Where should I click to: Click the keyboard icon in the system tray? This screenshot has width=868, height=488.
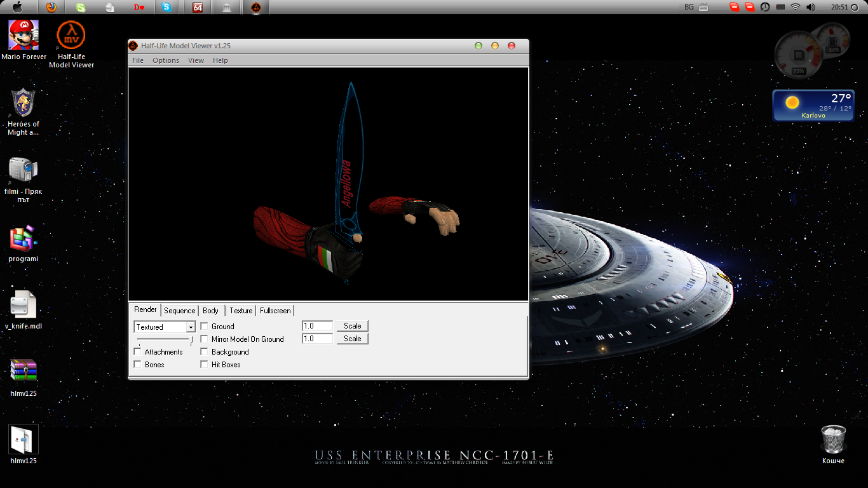(x=704, y=8)
